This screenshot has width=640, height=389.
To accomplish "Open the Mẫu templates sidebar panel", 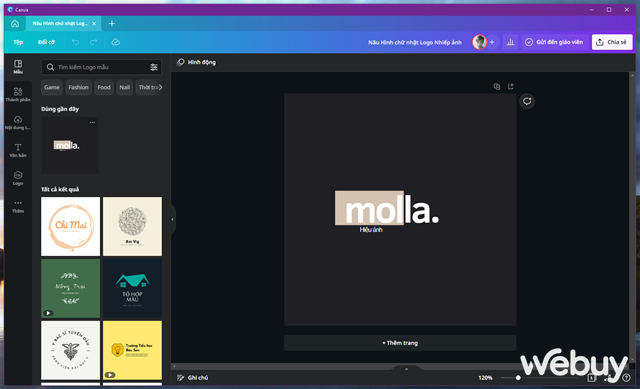I will 18,67.
